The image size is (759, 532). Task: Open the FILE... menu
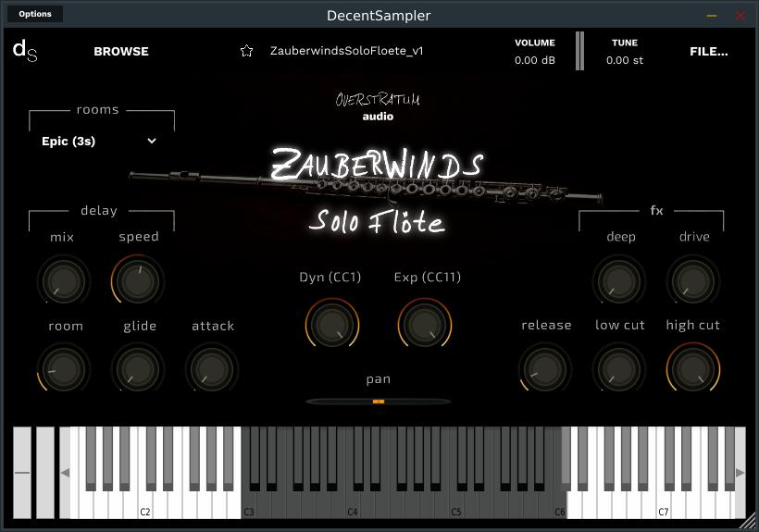click(709, 51)
